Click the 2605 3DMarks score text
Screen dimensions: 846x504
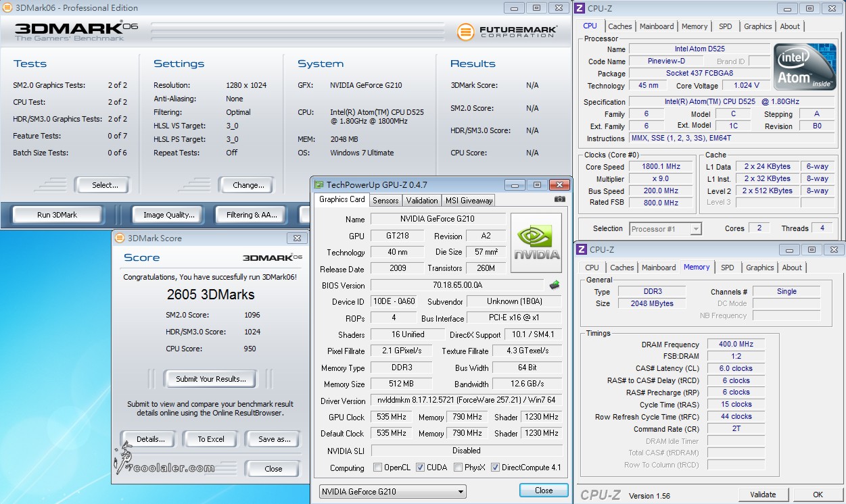tap(210, 295)
